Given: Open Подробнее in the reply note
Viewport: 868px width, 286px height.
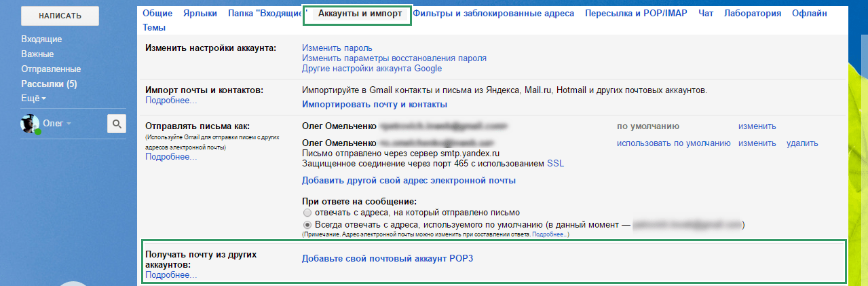Looking at the screenshot, I should [x=550, y=234].
